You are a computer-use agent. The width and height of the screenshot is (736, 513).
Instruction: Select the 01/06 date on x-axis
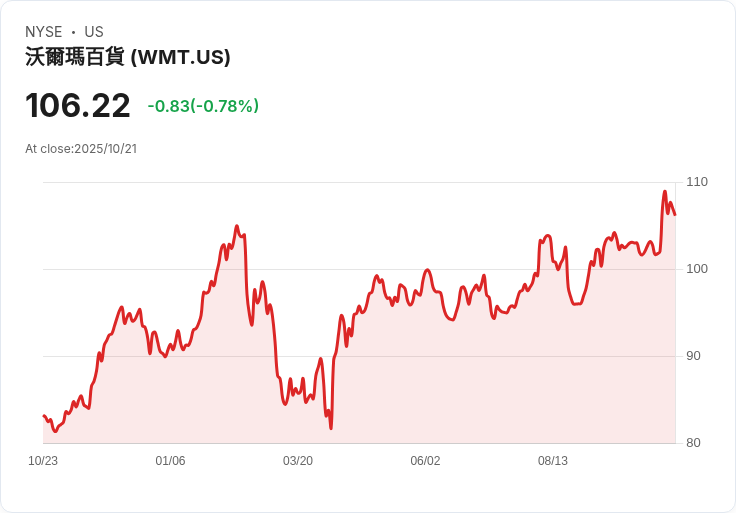click(x=170, y=461)
